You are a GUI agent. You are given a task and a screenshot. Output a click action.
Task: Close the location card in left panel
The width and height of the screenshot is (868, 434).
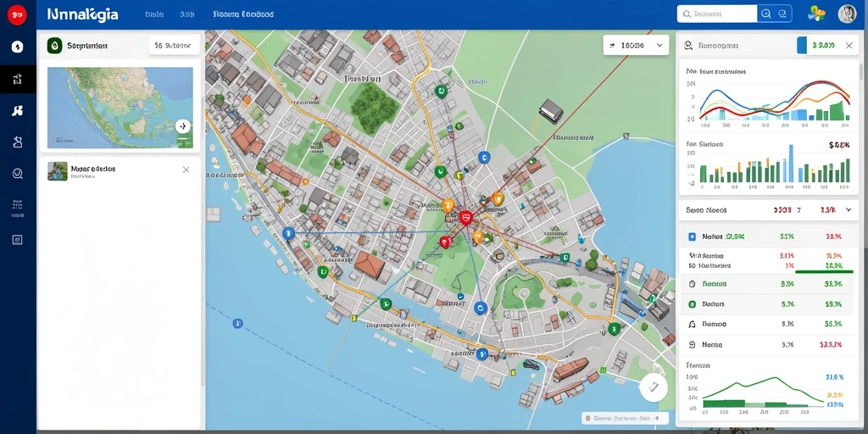click(186, 170)
